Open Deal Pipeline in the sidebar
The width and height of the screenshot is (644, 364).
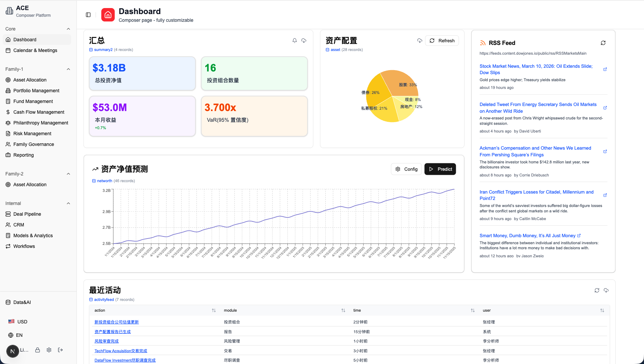[x=27, y=214]
